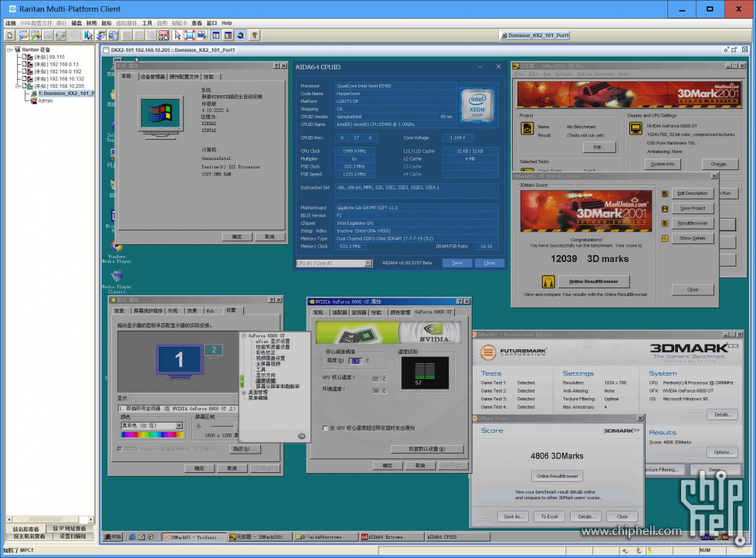Click the help question mark toolbar icon
756x558 pixels.
click(x=254, y=36)
